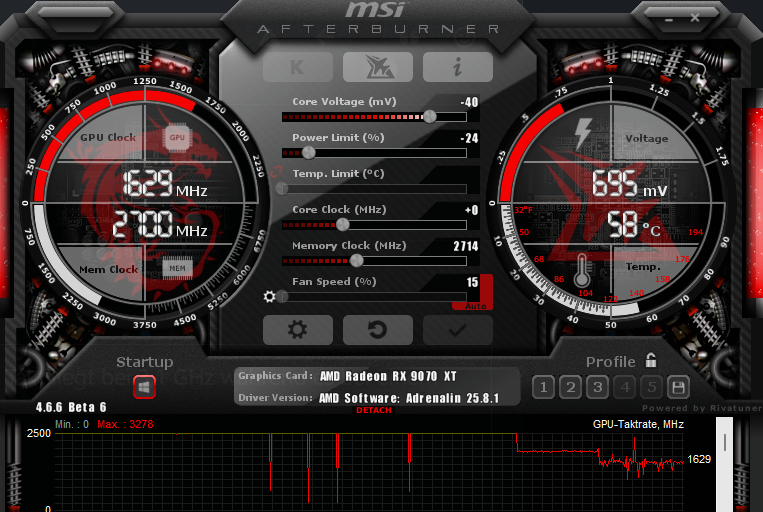The image size is (763, 512).
Task: Reset settings with the circular arrow button
Action: click(378, 330)
